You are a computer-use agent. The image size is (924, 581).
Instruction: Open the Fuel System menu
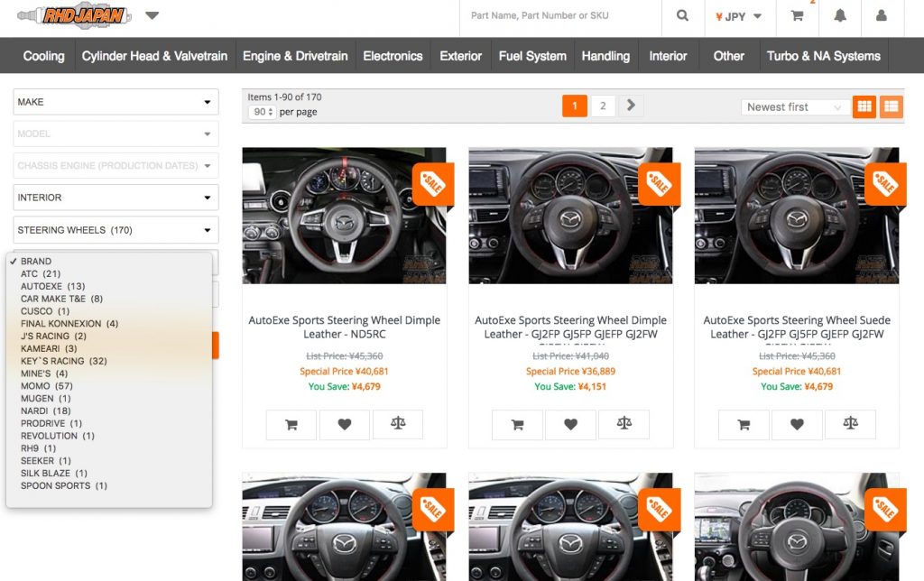(x=532, y=56)
